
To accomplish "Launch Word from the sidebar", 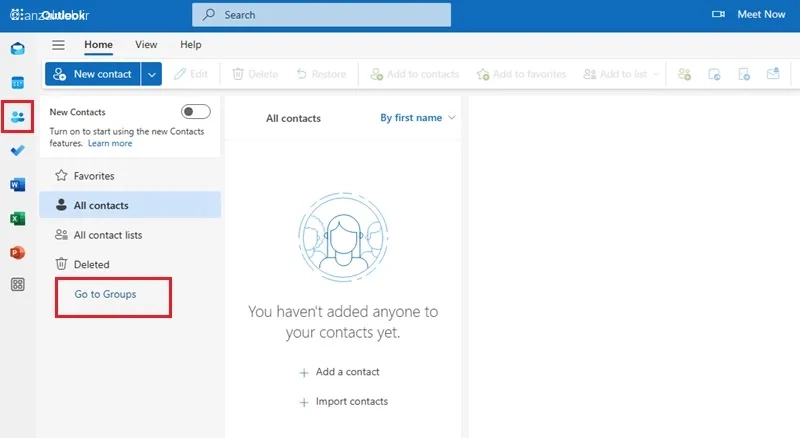I will 17,185.
